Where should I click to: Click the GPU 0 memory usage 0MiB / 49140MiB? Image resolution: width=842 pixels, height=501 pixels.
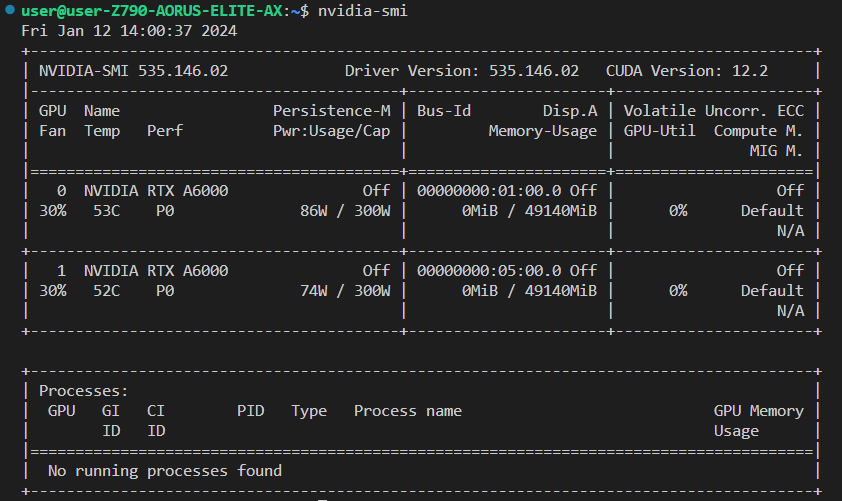coord(529,211)
